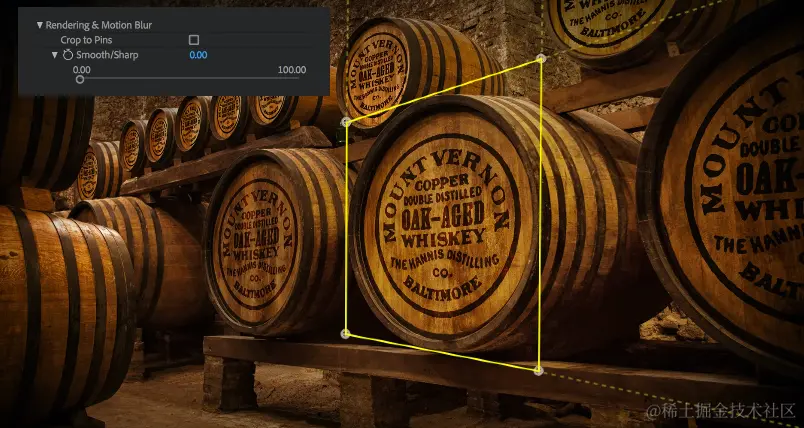Click the slider minimum label 0.00

click(82, 70)
